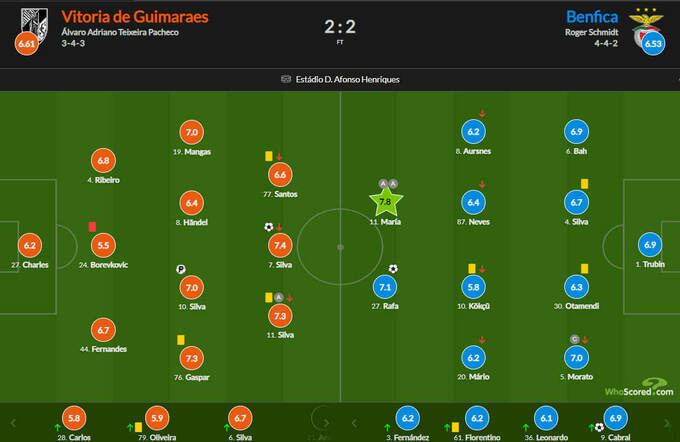This screenshot has width=680, height=442.
Task: Click Vitoria's 6.61 team rating badge
Action: pyautogui.click(x=25, y=43)
